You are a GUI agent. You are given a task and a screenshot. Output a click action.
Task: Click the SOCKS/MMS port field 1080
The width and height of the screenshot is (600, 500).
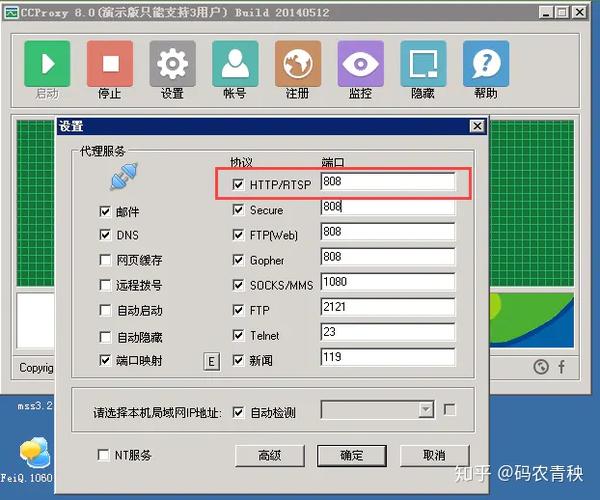click(388, 282)
